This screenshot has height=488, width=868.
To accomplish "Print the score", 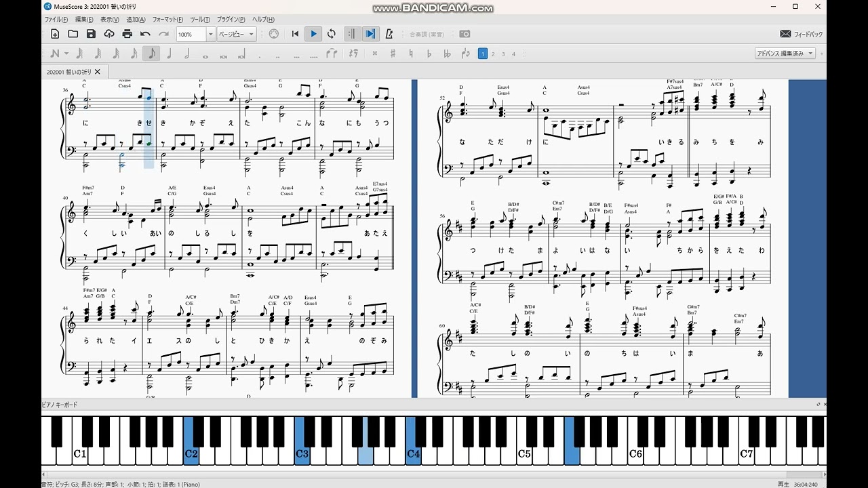I will pyautogui.click(x=127, y=34).
